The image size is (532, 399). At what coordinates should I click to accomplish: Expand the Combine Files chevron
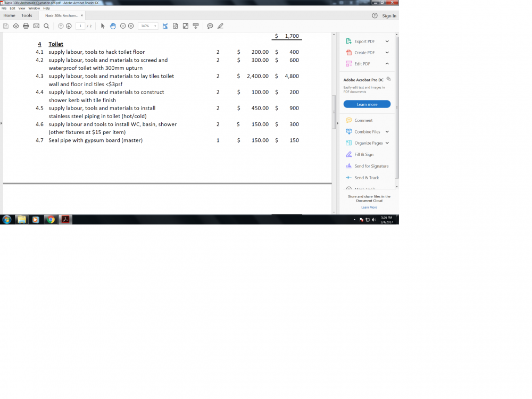387,131
